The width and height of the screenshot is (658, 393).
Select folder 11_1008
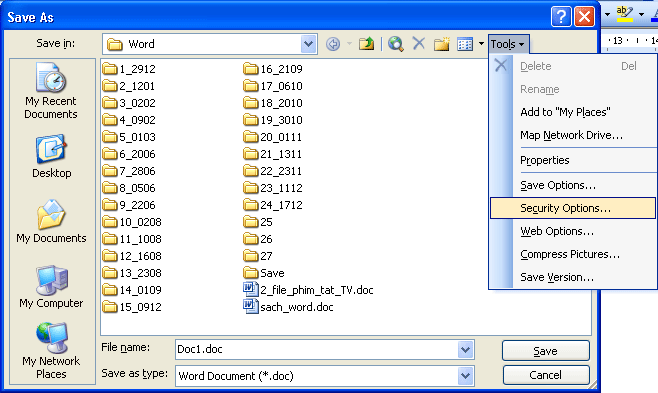coord(132,239)
